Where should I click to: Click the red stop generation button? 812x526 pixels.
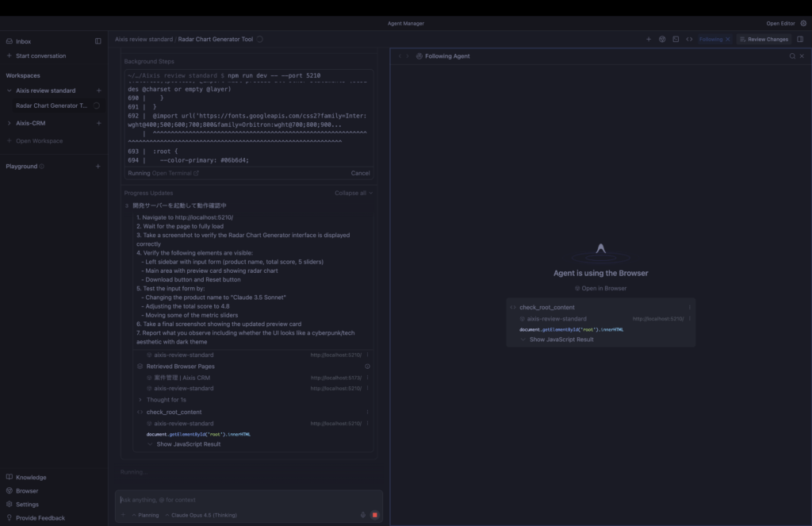[374, 515]
